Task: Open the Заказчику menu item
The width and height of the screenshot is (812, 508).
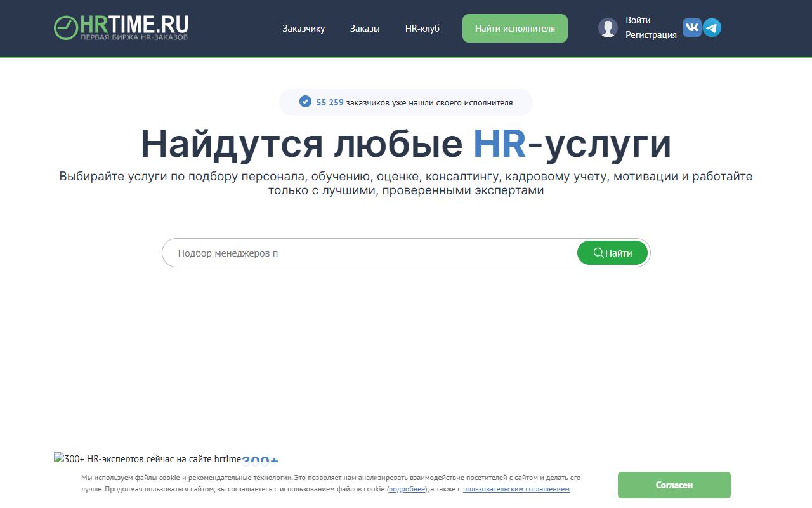Action: click(x=304, y=29)
